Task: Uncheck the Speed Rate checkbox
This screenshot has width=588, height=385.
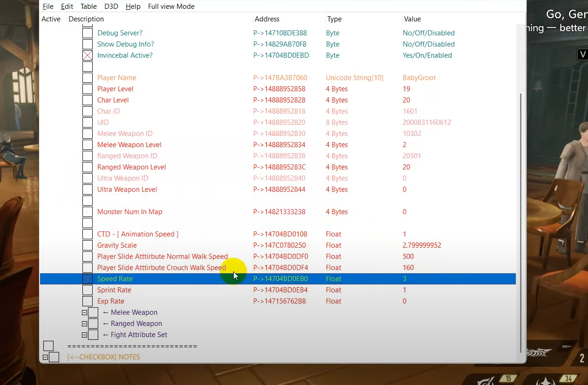Action: 88,279
